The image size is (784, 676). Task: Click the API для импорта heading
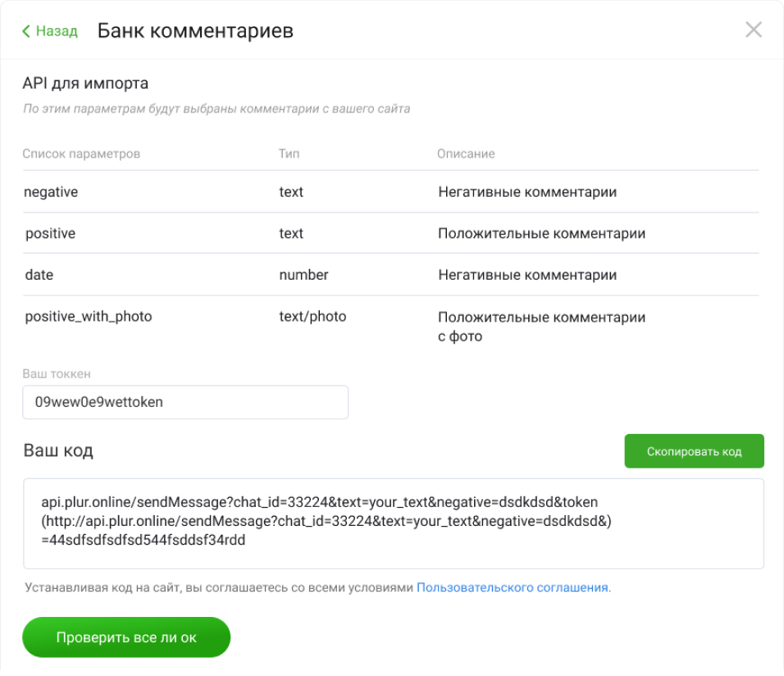[85, 83]
